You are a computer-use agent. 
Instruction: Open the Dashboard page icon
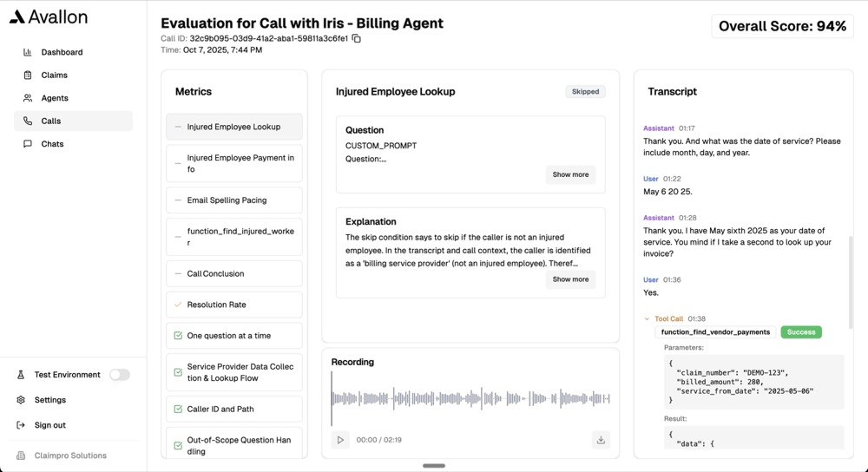(28, 52)
